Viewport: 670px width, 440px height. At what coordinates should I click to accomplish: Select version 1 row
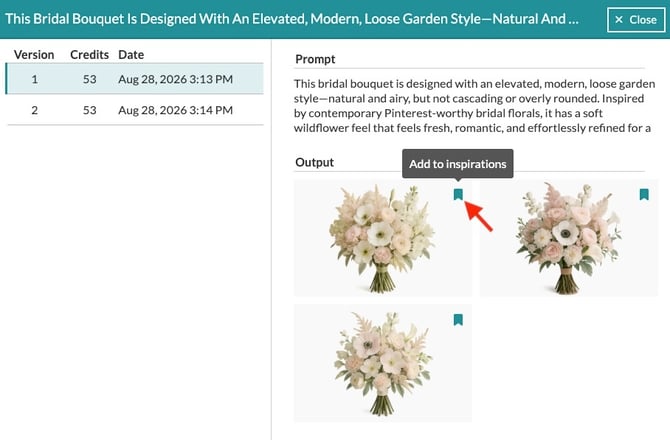135,79
